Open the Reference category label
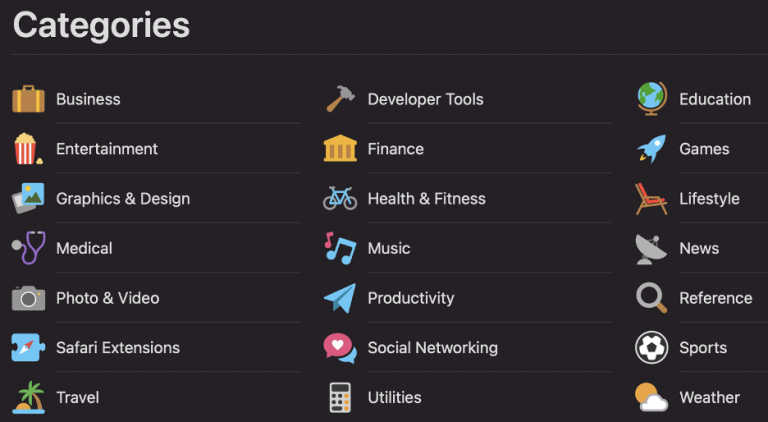This screenshot has width=768, height=422. (716, 298)
